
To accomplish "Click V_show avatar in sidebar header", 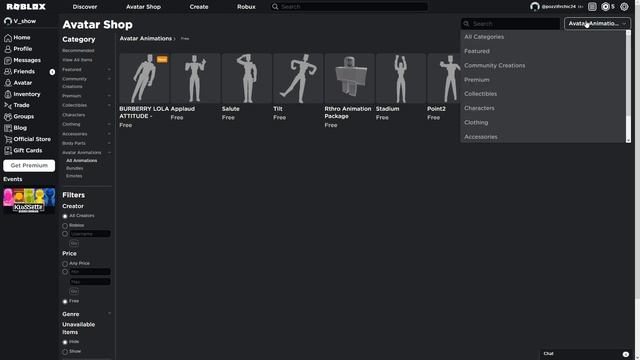I will [8, 21].
